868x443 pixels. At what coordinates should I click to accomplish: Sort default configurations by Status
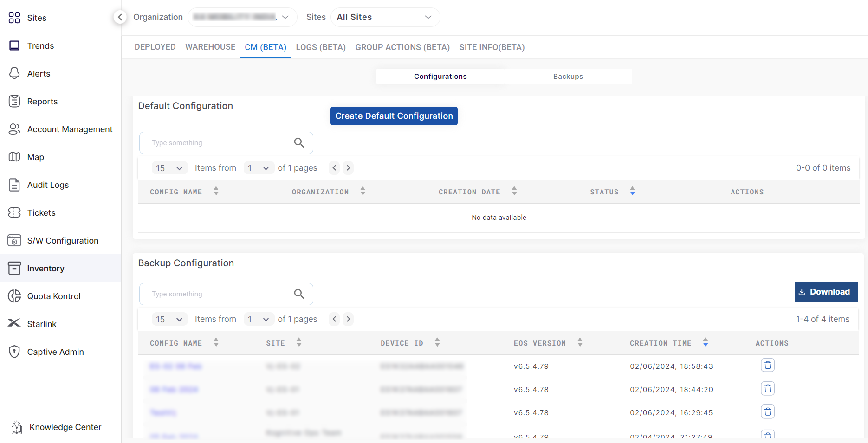pos(632,192)
